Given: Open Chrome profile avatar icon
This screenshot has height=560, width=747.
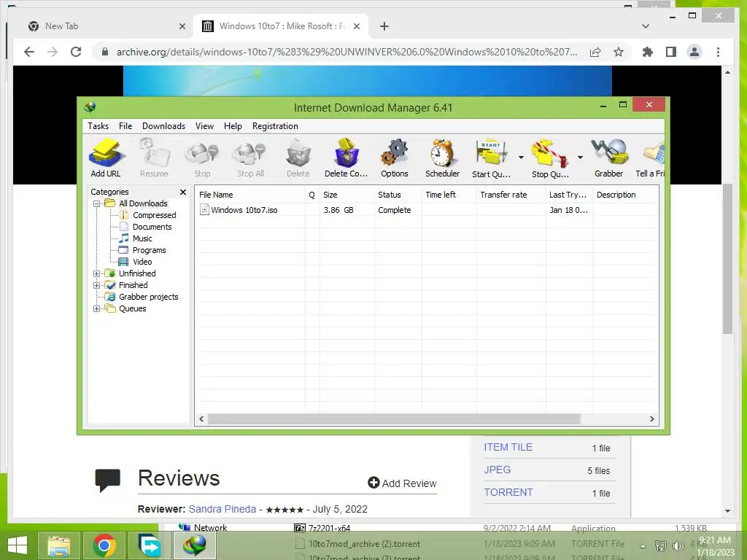Looking at the screenshot, I should 694,52.
